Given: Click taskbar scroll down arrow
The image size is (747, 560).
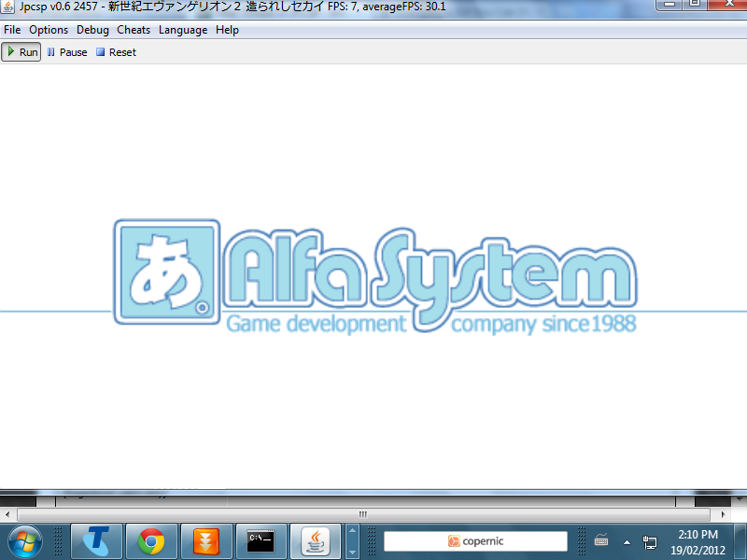Looking at the screenshot, I should click(x=353, y=553).
